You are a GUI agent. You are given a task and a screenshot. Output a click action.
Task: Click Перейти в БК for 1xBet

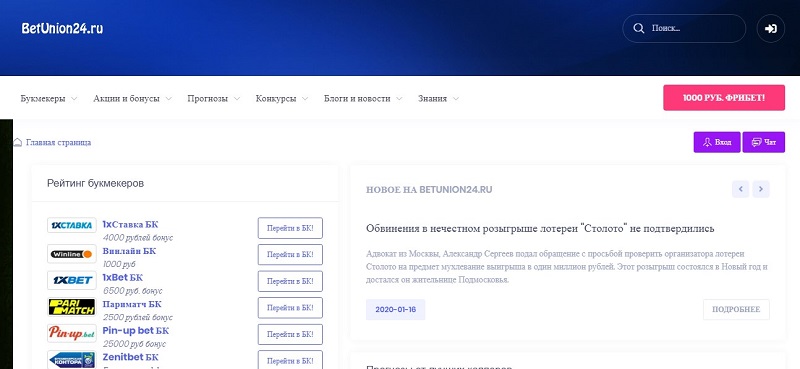pos(290,281)
